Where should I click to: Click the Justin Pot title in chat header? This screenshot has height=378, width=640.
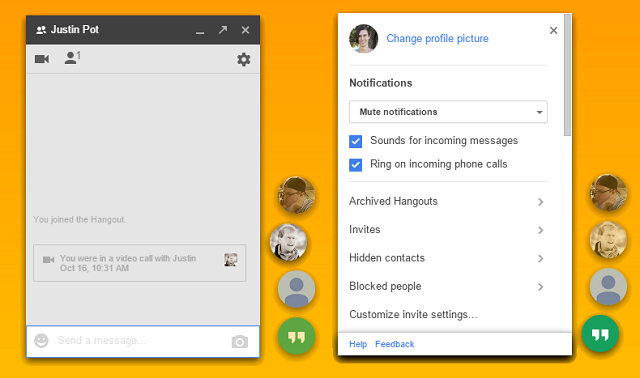click(75, 30)
